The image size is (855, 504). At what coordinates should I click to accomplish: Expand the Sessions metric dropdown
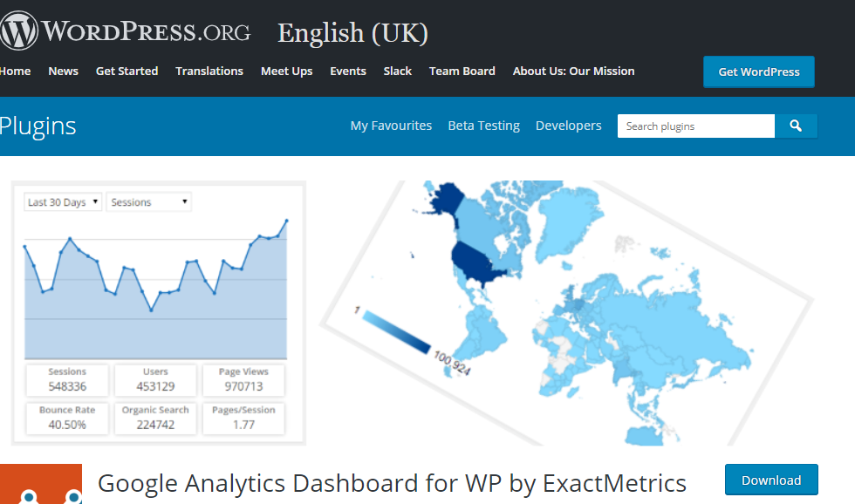[148, 202]
